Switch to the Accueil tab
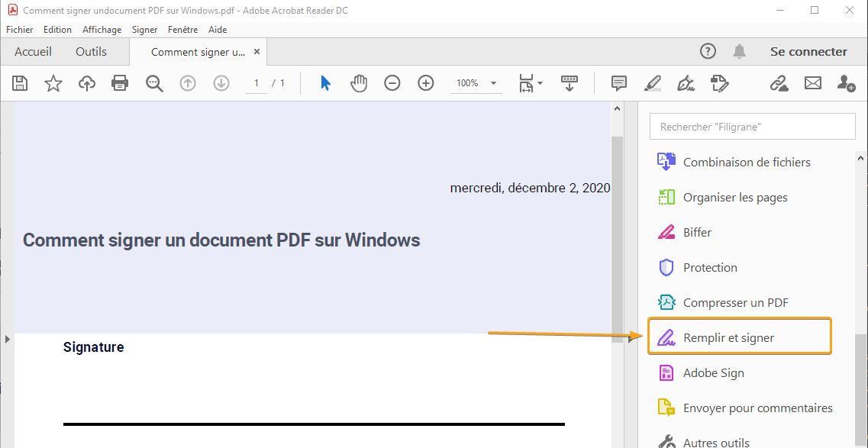The width and height of the screenshot is (868, 448). coord(34,51)
